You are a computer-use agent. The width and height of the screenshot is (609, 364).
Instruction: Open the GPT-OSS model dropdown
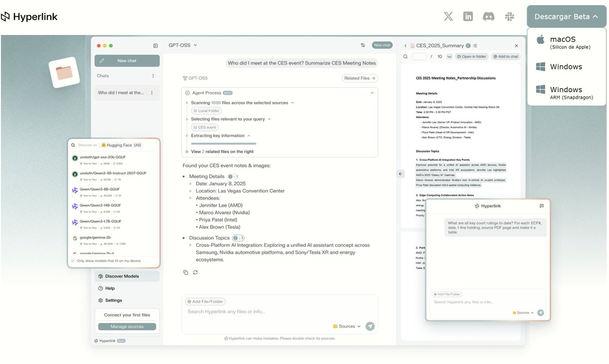183,45
